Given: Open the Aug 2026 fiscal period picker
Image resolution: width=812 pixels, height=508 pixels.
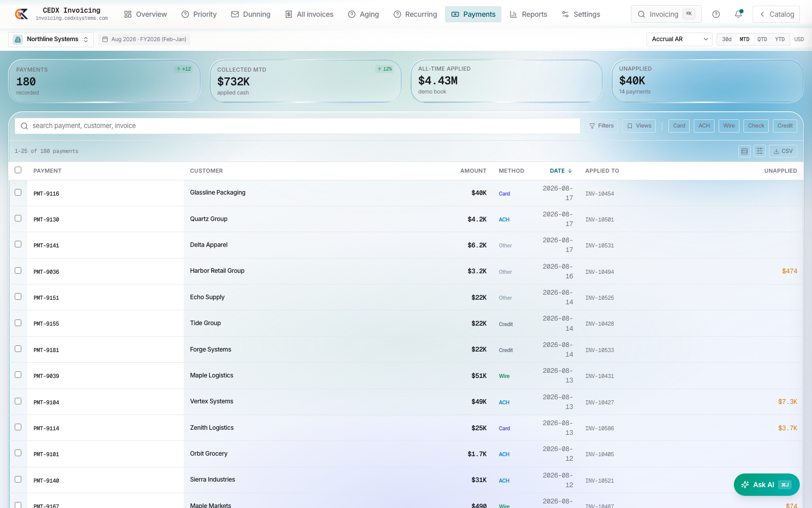Looking at the screenshot, I should coord(145,39).
